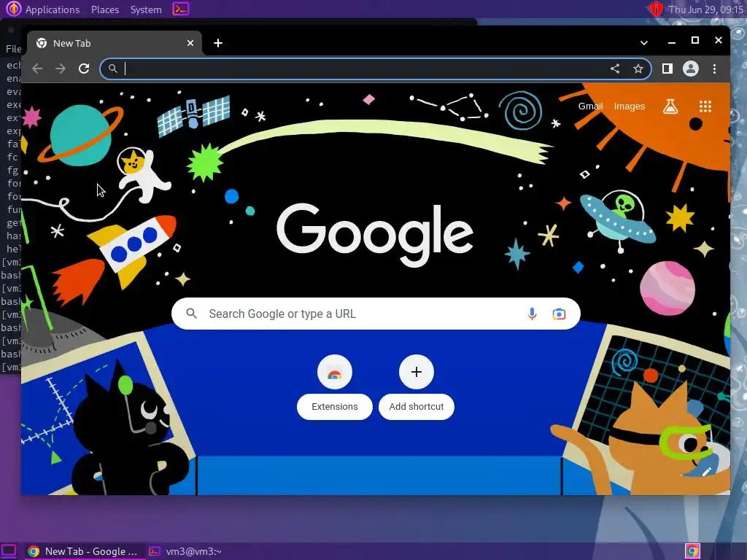Show desktop using bottom-left panel icon

(9, 551)
